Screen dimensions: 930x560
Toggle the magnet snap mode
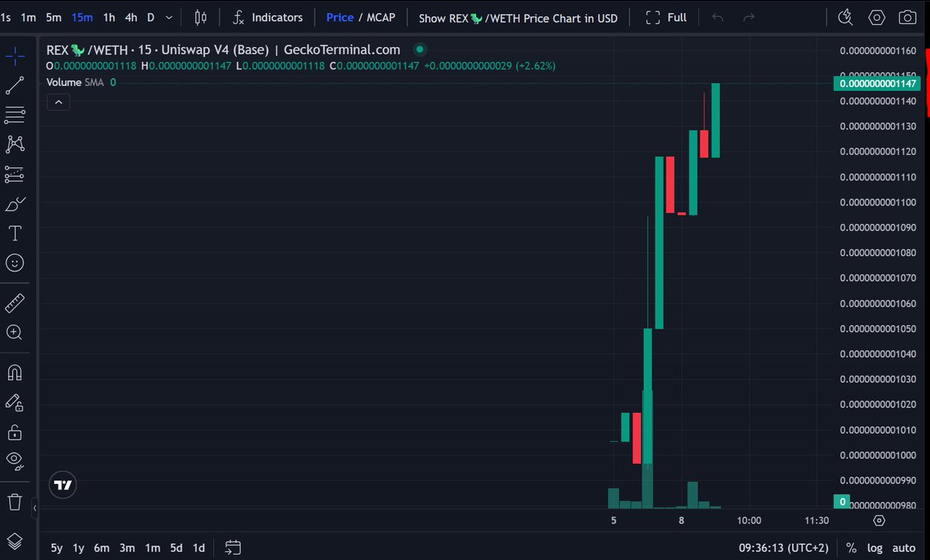[x=15, y=373]
